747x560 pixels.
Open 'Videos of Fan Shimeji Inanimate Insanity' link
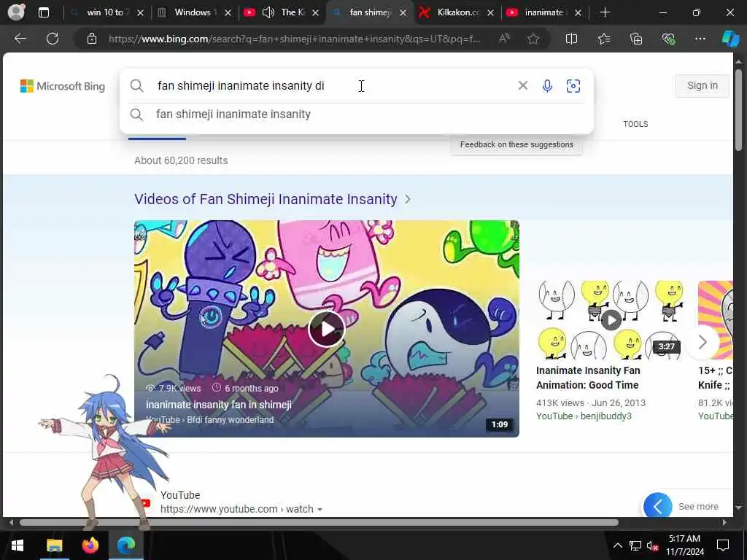point(266,199)
